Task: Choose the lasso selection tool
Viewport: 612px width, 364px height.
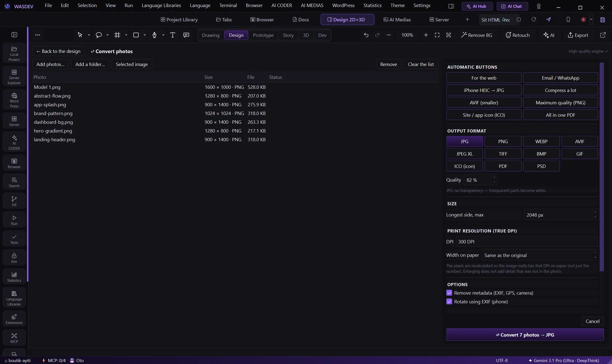Action: (x=99, y=35)
